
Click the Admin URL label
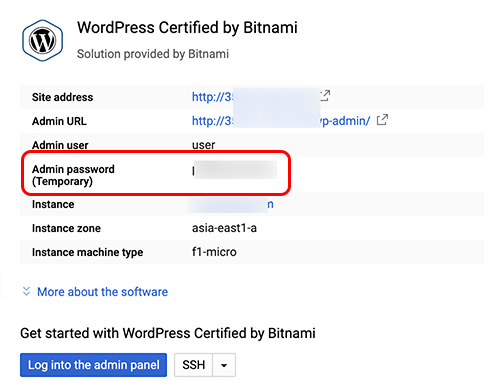[x=59, y=121]
